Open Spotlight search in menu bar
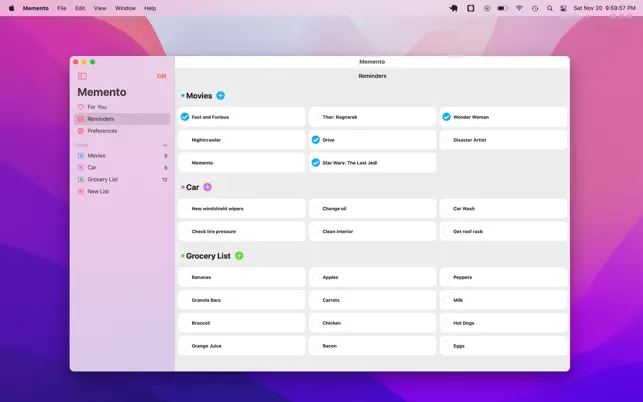The width and height of the screenshot is (643, 402). 550,8
